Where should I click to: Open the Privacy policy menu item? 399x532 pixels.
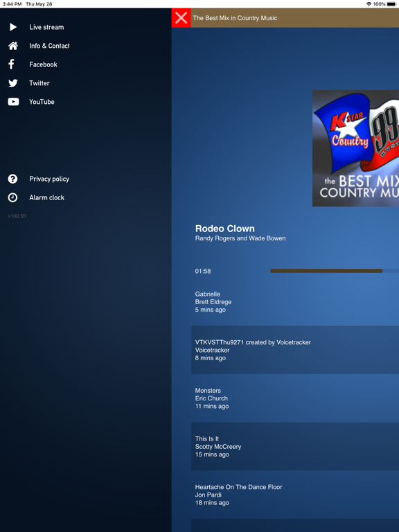click(x=85, y=179)
